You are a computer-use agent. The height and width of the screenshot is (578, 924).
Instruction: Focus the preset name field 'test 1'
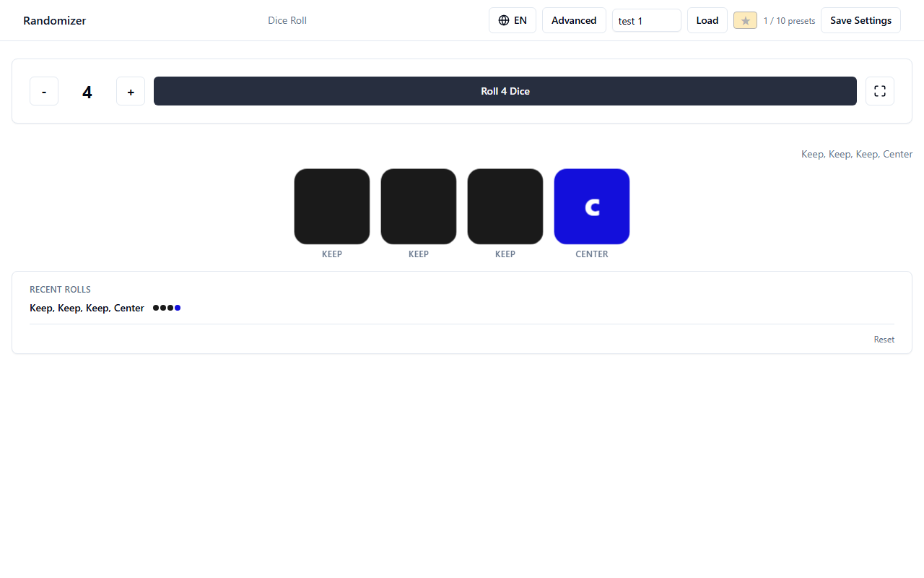[647, 20]
